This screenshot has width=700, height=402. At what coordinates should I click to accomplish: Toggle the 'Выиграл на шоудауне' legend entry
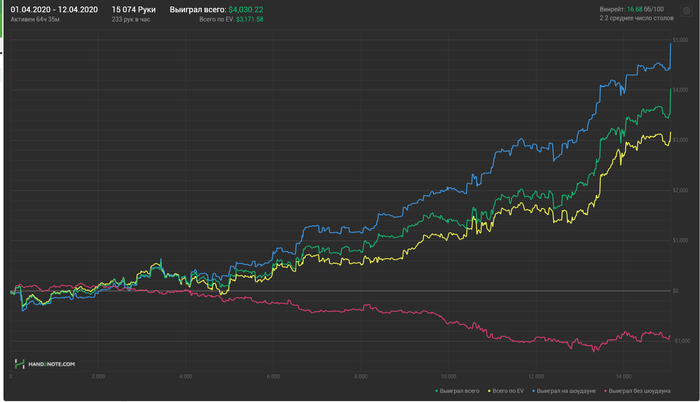coord(563,391)
